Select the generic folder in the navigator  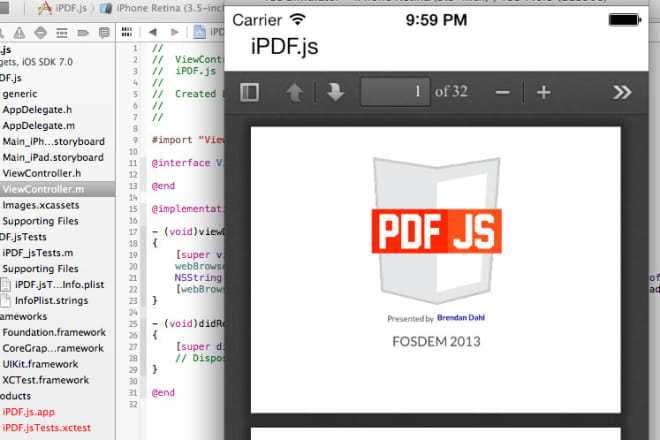(20, 94)
